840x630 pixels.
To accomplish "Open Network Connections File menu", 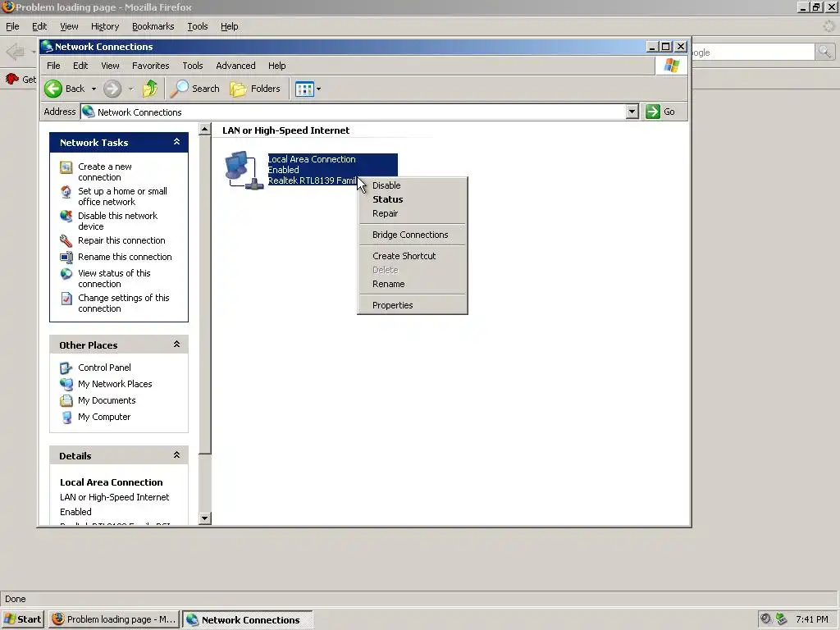I will click(53, 66).
